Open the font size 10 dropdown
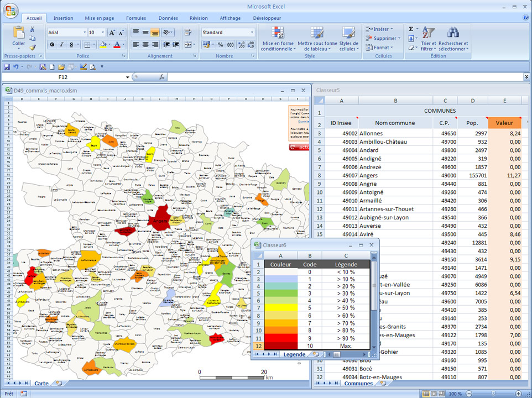The width and height of the screenshot is (532, 398). point(103,33)
